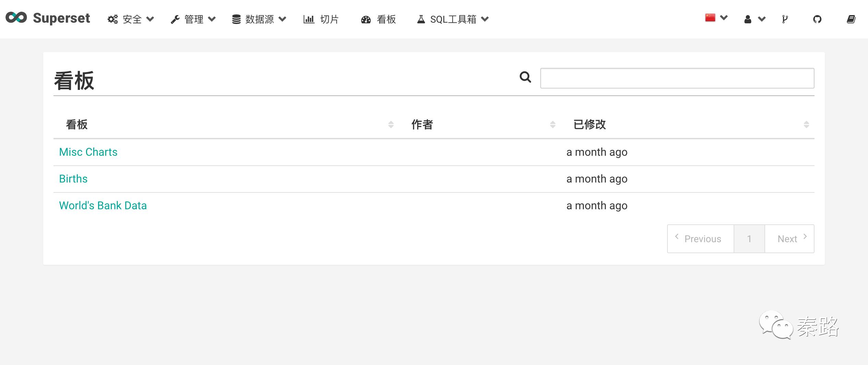Click the China flag language icon
The image size is (868, 365).
[x=710, y=17]
